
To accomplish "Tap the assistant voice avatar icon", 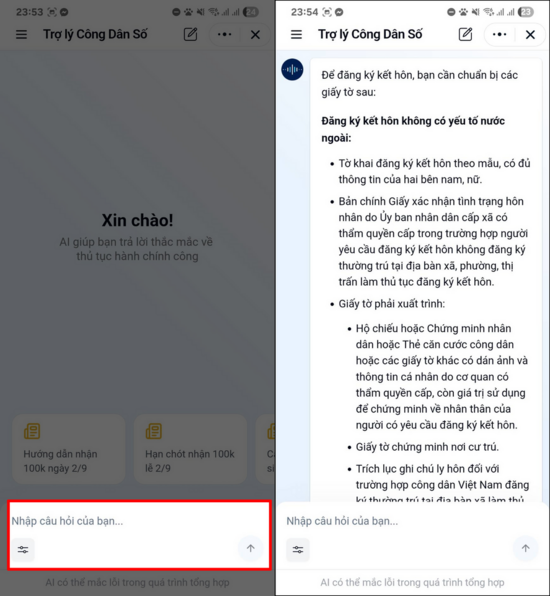I will (292, 70).
